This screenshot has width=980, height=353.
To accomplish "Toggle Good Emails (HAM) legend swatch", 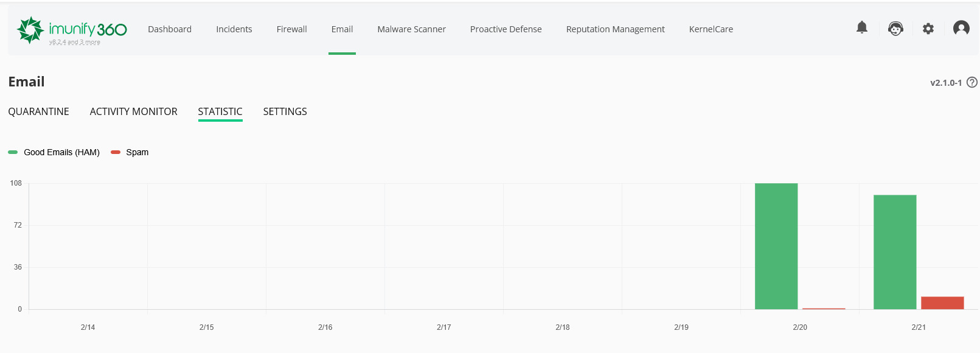I will (x=13, y=152).
